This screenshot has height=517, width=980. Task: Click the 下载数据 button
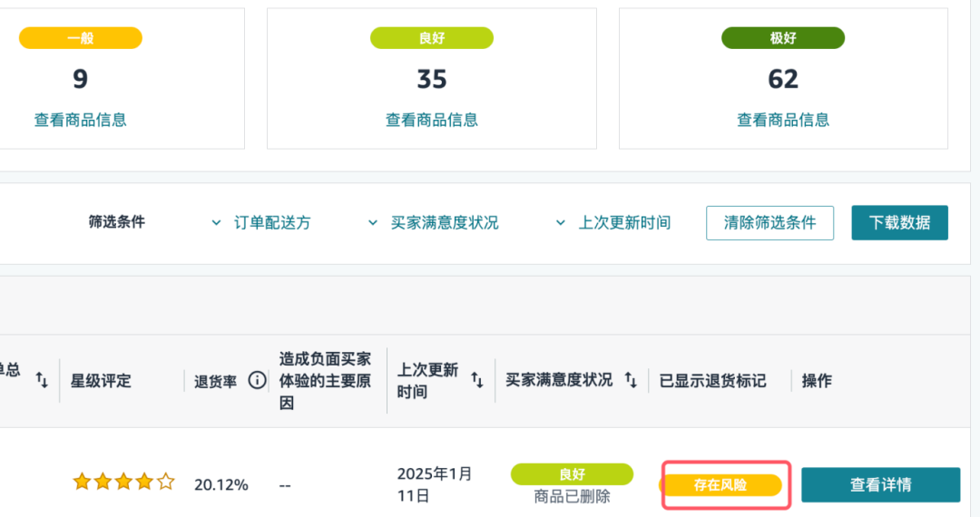(x=899, y=223)
